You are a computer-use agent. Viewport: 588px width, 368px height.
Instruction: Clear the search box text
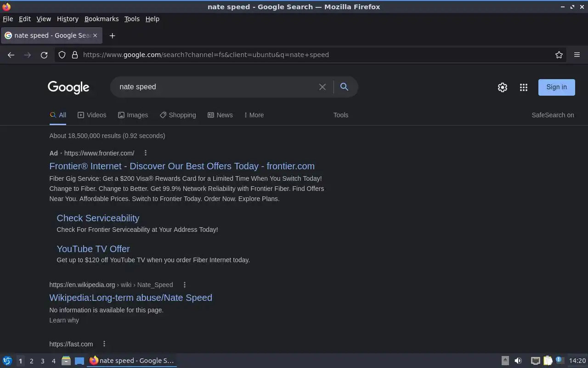pyautogui.click(x=322, y=87)
